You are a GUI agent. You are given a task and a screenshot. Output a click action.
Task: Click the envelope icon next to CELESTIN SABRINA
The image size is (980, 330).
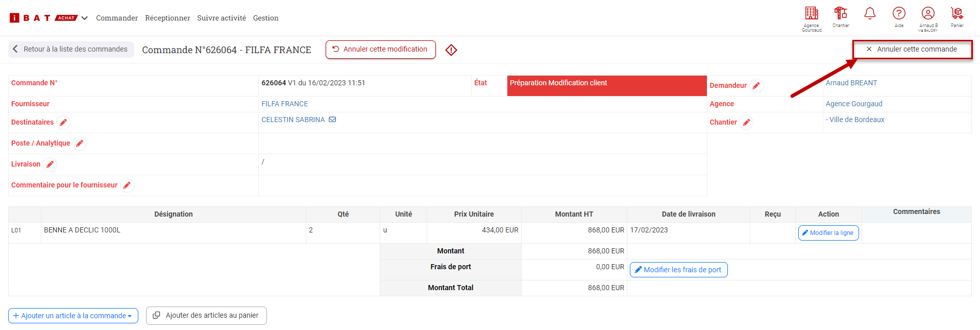pyautogui.click(x=332, y=120)
